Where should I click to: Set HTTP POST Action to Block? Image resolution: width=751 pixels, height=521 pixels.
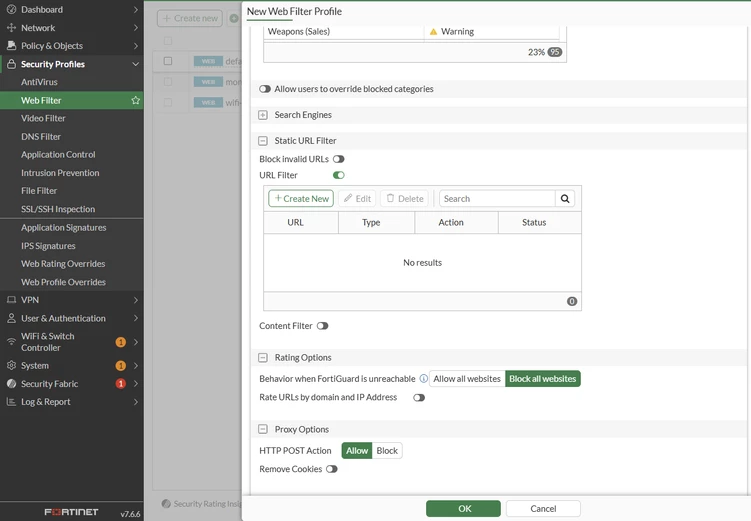[x=387, y=451]
